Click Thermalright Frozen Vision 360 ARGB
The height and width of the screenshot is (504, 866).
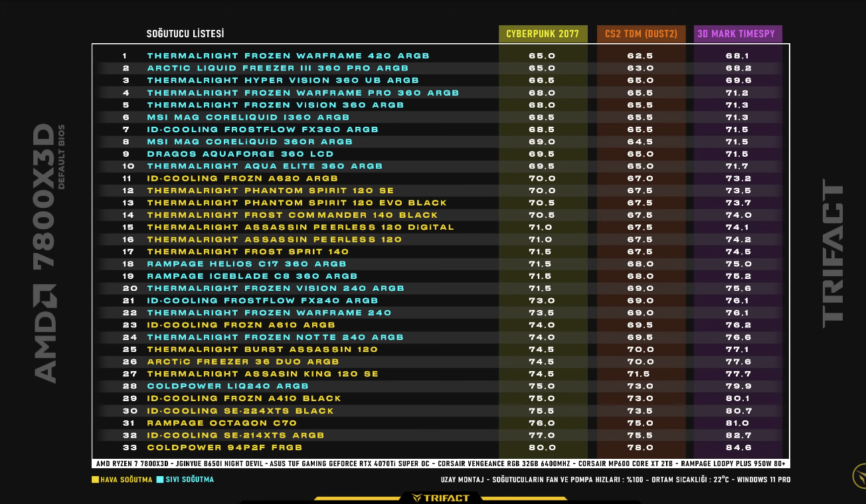pyautogui.click(x=276, y=105)
